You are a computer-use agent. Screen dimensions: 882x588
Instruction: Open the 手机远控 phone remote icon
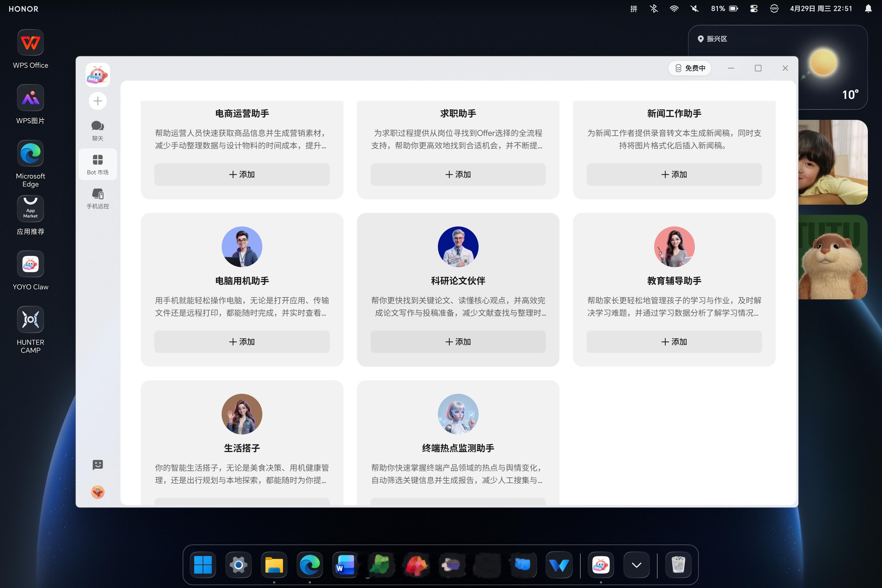(x=98, y=198)
